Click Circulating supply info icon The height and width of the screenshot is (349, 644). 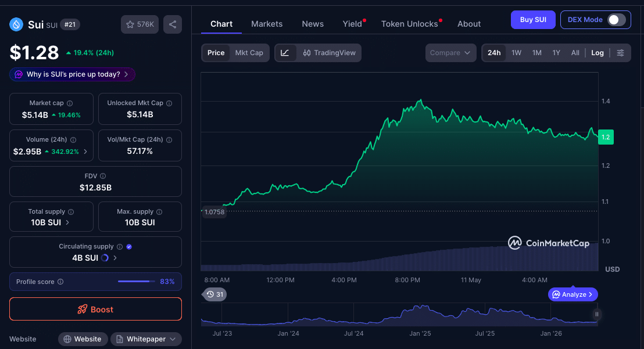point(120,247)
